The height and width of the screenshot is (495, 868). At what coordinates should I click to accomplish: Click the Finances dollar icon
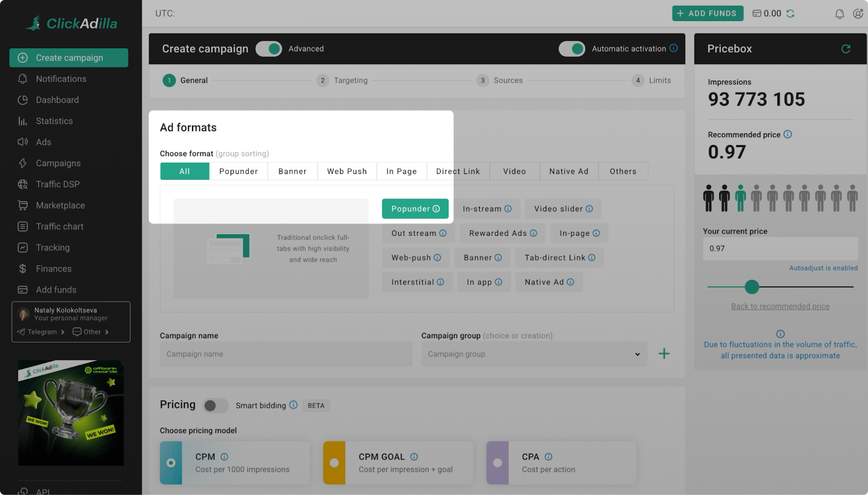coord(23,269)
